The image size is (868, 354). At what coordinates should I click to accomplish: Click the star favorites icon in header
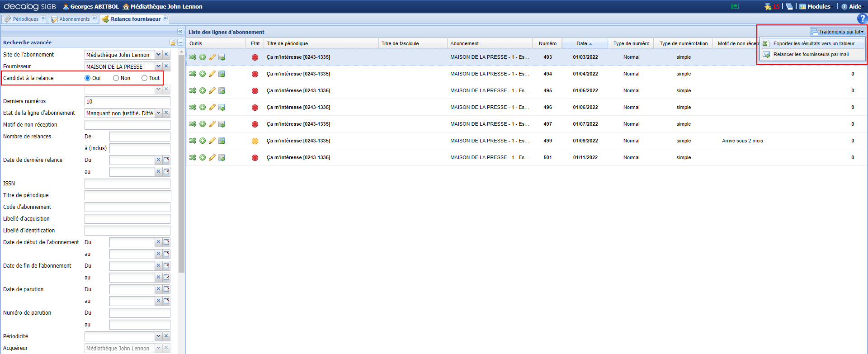(768, 6)
